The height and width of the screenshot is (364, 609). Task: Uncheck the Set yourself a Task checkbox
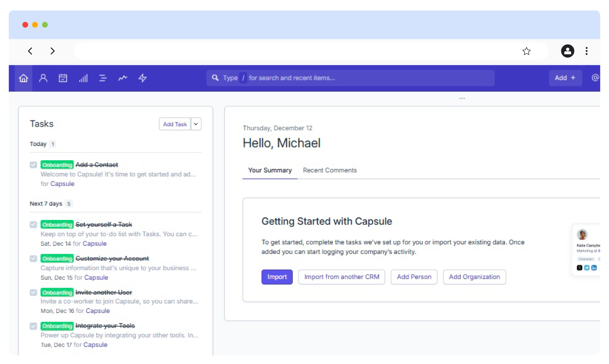coord(33,225)
